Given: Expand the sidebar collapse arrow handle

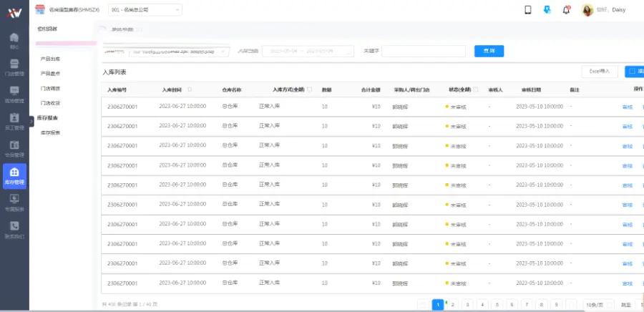Looking at the screenshot, I should pos(31,122).
